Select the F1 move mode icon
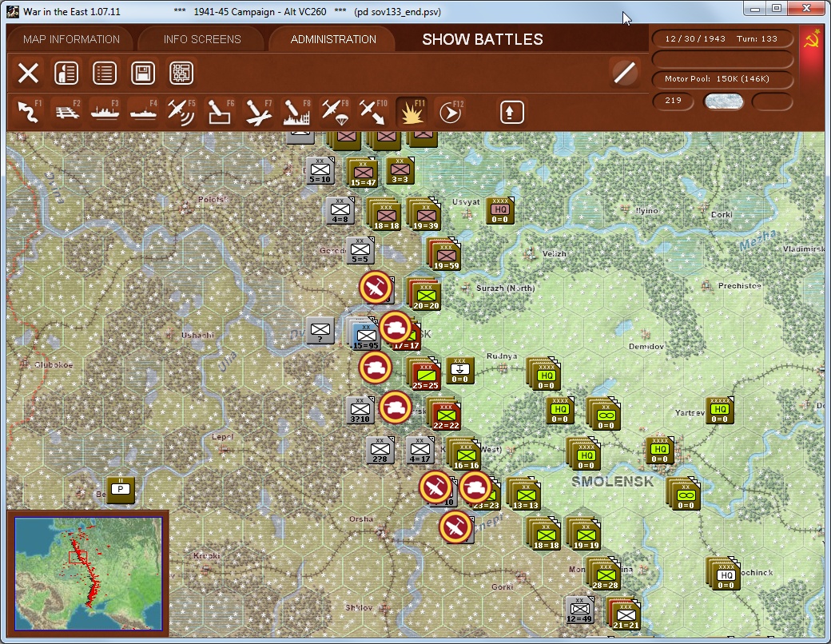The width and height of the screenshot is (831, 644). click(29, 112)
